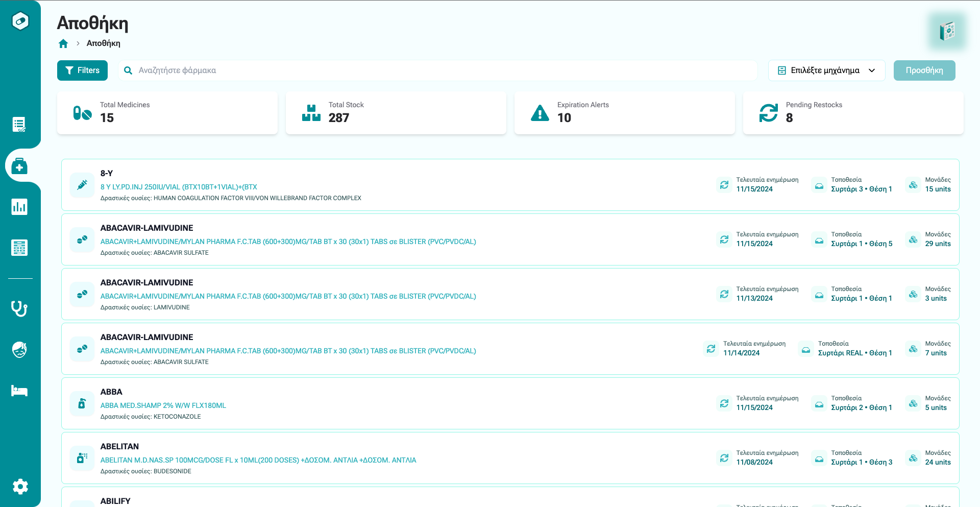Click the Προσθήκη button
Image resolution: width=980 pixels, height=507 pixels.
924,70
